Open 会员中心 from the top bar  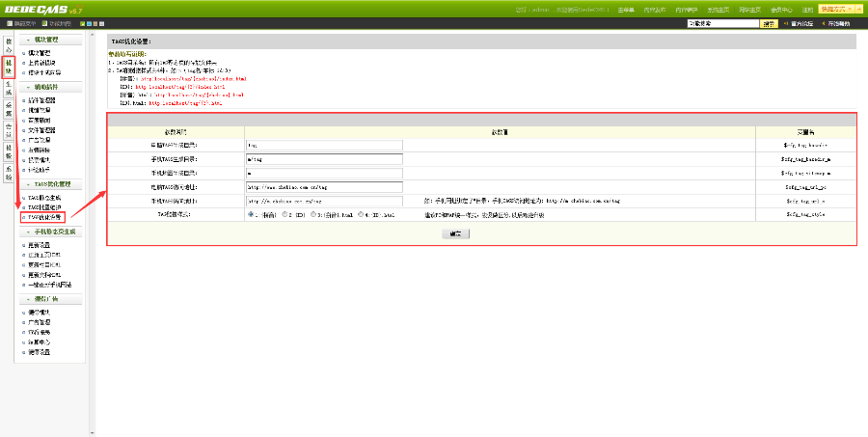(781, 10)
